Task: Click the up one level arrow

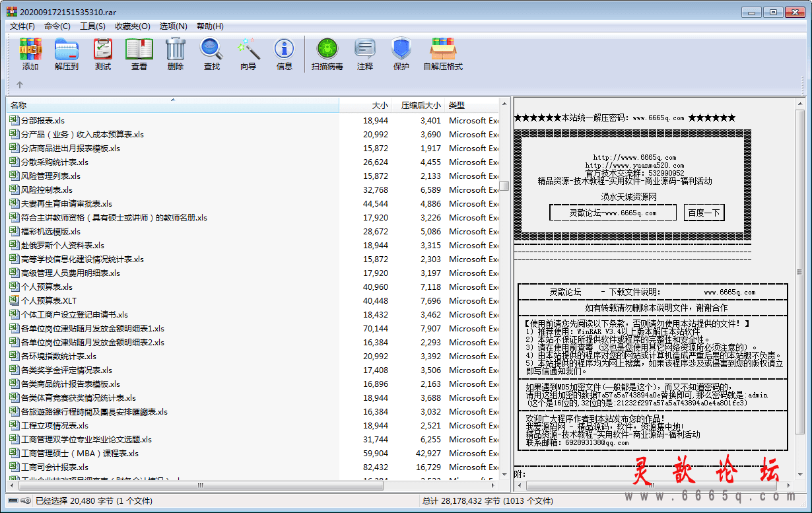Action: [x=20, y=85]
